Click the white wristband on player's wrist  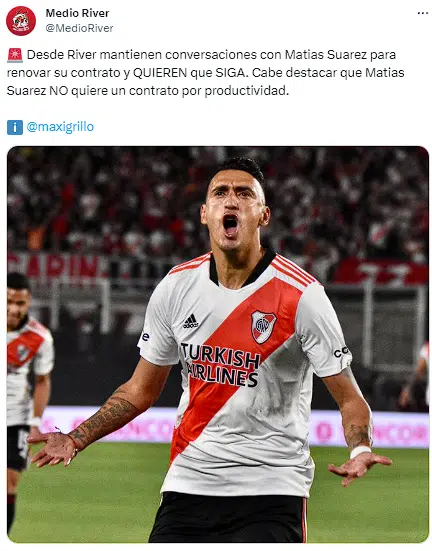360,451
